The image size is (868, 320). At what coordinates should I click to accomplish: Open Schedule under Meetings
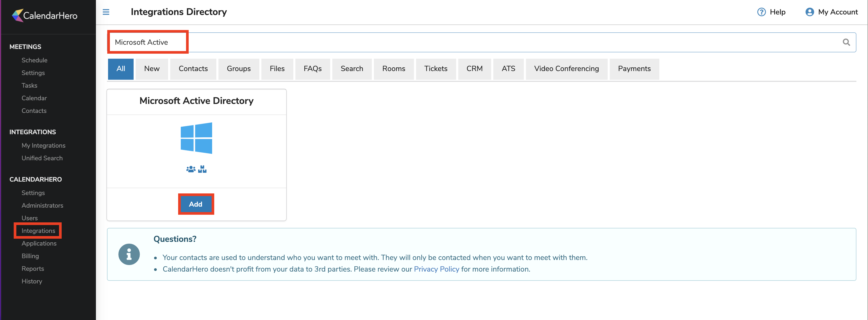(x=34, y=60)
